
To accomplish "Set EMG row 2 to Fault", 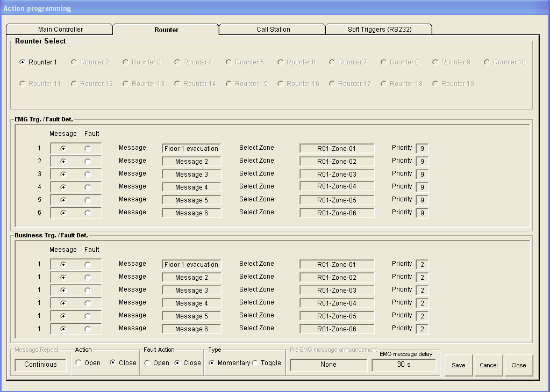I will point(87,162).
